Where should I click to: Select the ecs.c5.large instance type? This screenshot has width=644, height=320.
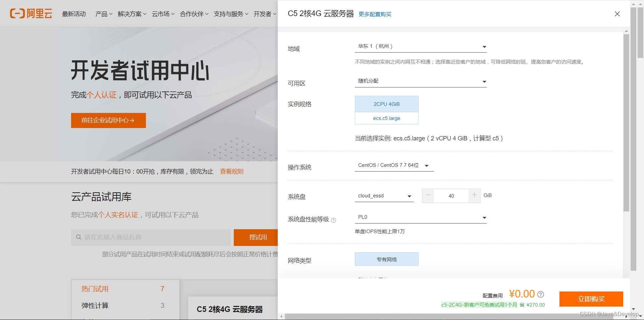tap(386, 118)
